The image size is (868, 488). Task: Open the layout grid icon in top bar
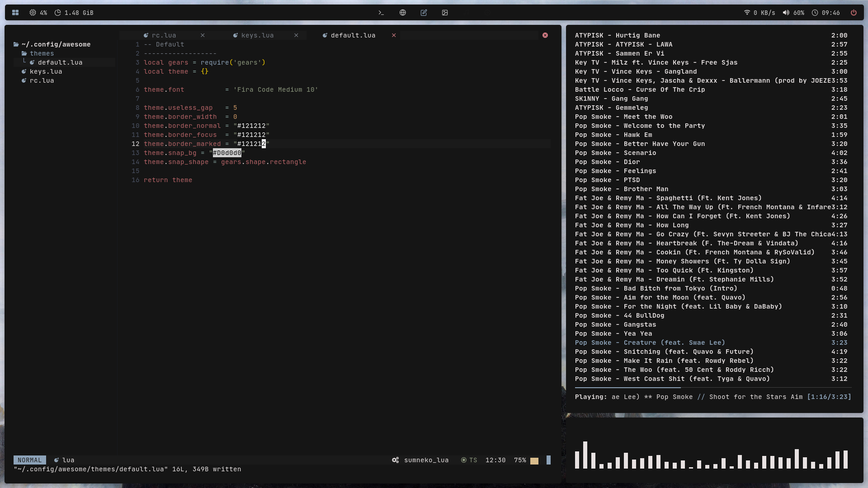[15, 13]
